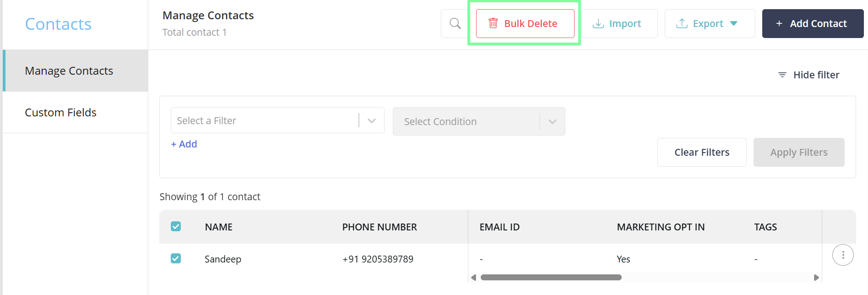Click the Contacts heading link
Screen dimensions: 868x295
[x=58, y=24]
